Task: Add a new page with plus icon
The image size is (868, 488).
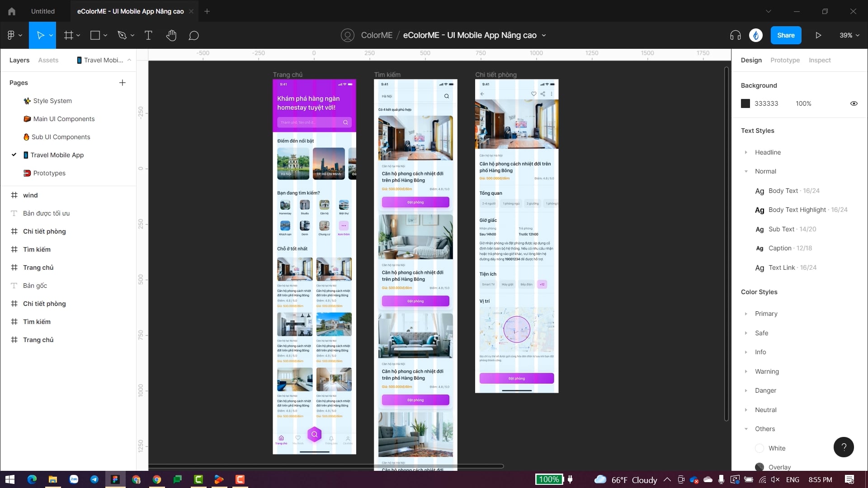Action: click(x=122, y=83)
